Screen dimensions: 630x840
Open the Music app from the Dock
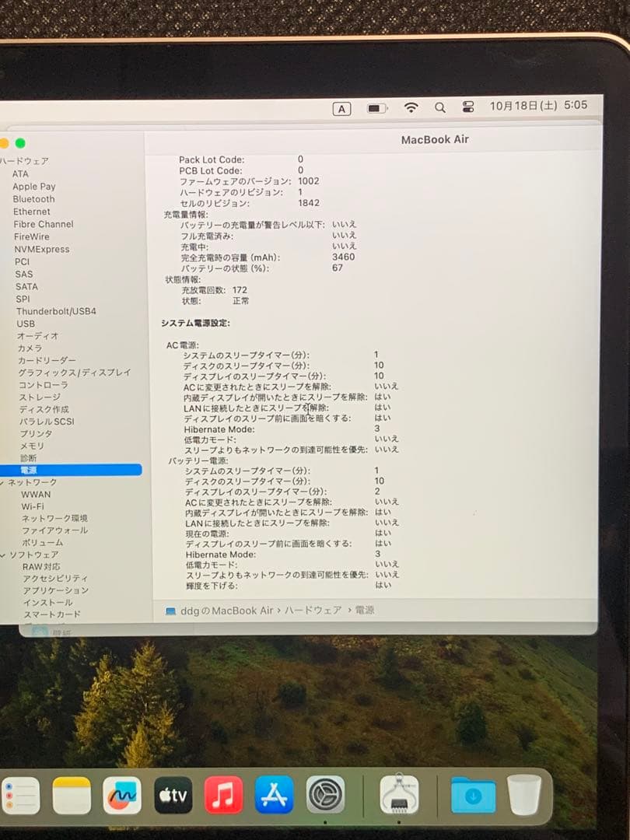223,795
